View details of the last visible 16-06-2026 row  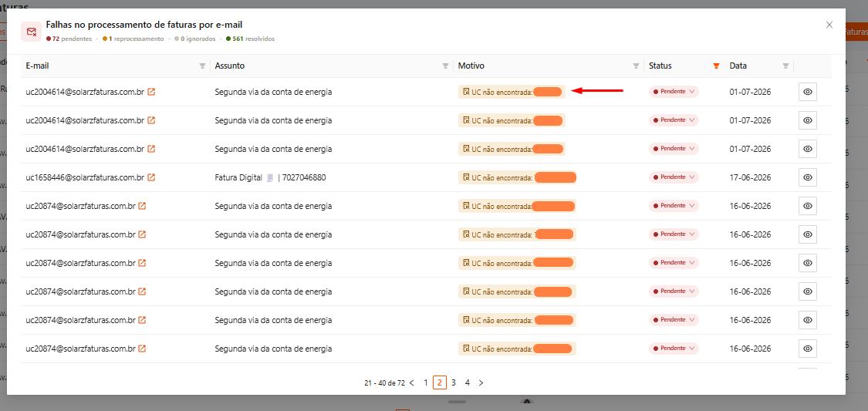pyautogui.click(x=808, y=349)
